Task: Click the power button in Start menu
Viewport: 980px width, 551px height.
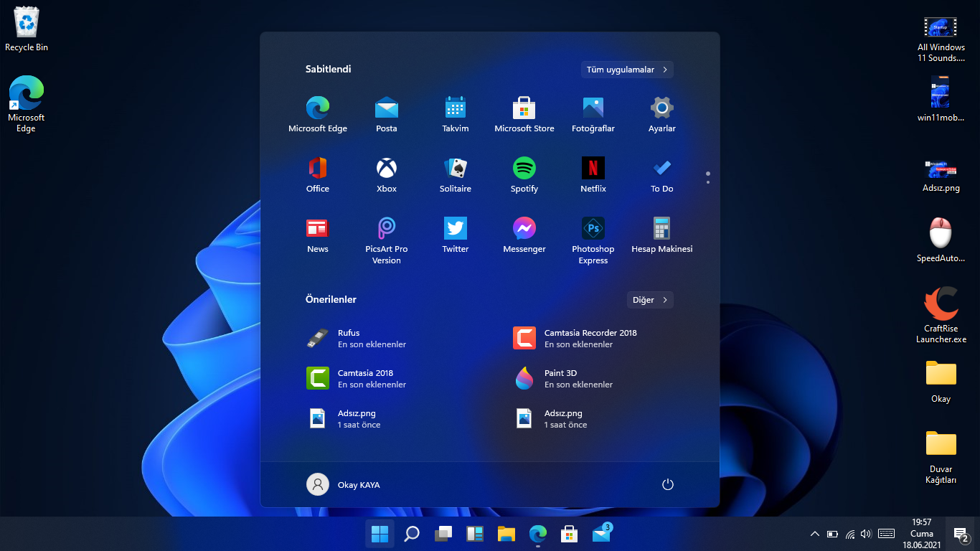Action: [668, 484]
